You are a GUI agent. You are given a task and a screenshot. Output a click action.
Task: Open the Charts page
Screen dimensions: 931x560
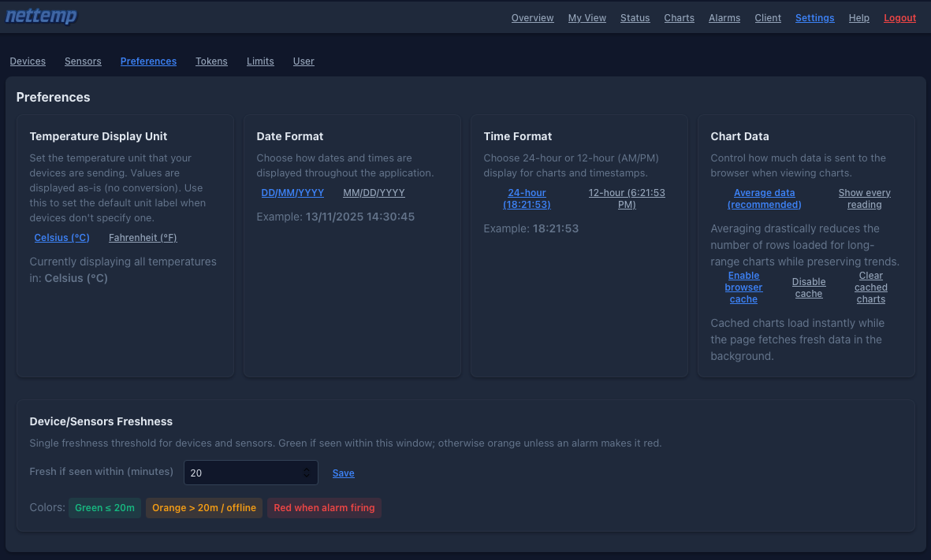(x=679, y=18)
